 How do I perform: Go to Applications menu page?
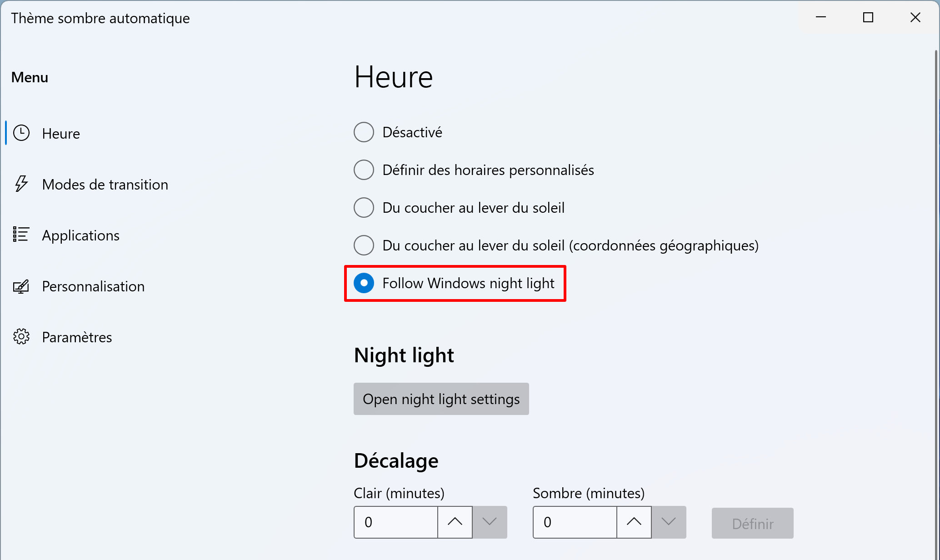(x=81, y=235)
